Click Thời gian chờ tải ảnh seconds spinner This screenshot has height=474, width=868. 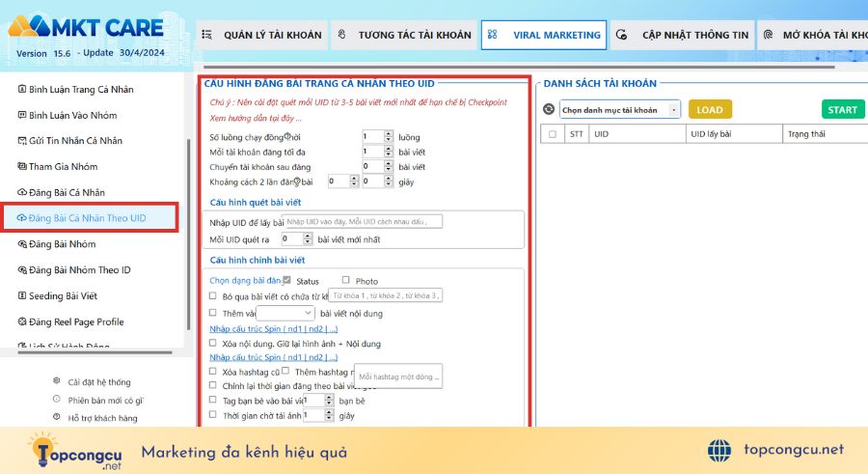tap(317, 415)
